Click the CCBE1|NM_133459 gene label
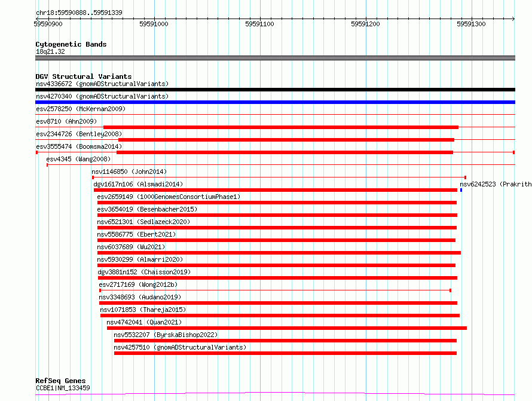The height and width of the screenshot is (401, 532). point(63,388)
